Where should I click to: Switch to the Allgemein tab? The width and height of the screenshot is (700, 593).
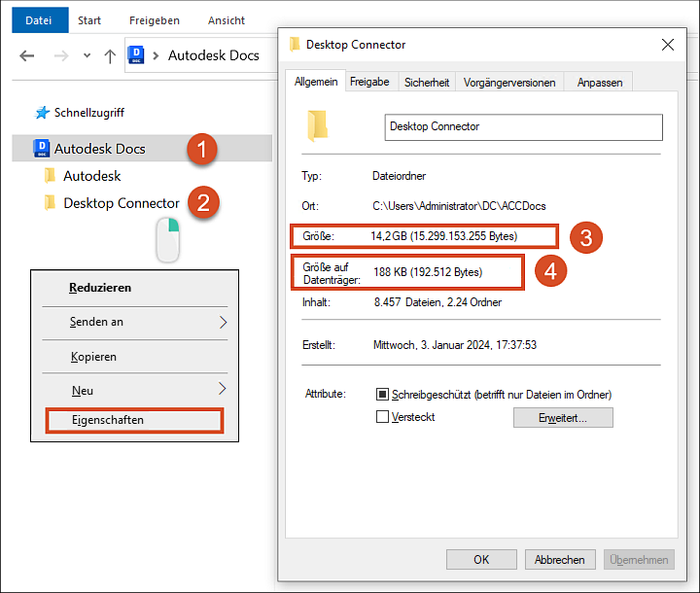(x=316, y=82)
